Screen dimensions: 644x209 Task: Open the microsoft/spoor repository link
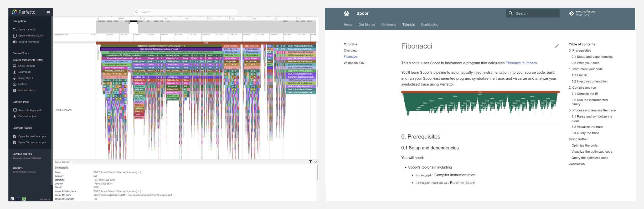point(586,12)
